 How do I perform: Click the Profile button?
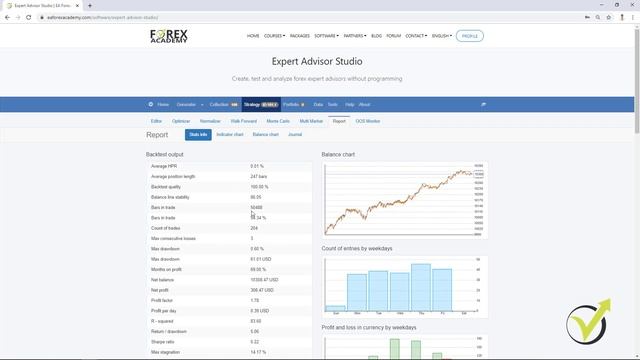click(470, 36)
